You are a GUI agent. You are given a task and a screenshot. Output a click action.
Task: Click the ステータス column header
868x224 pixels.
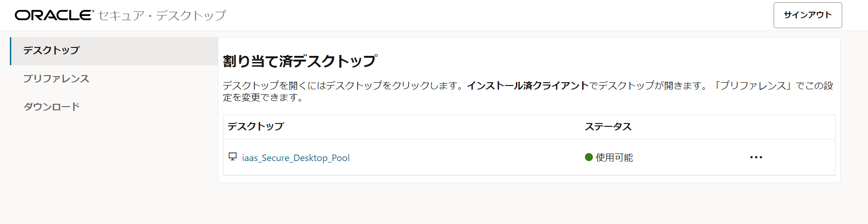[608, 126]
